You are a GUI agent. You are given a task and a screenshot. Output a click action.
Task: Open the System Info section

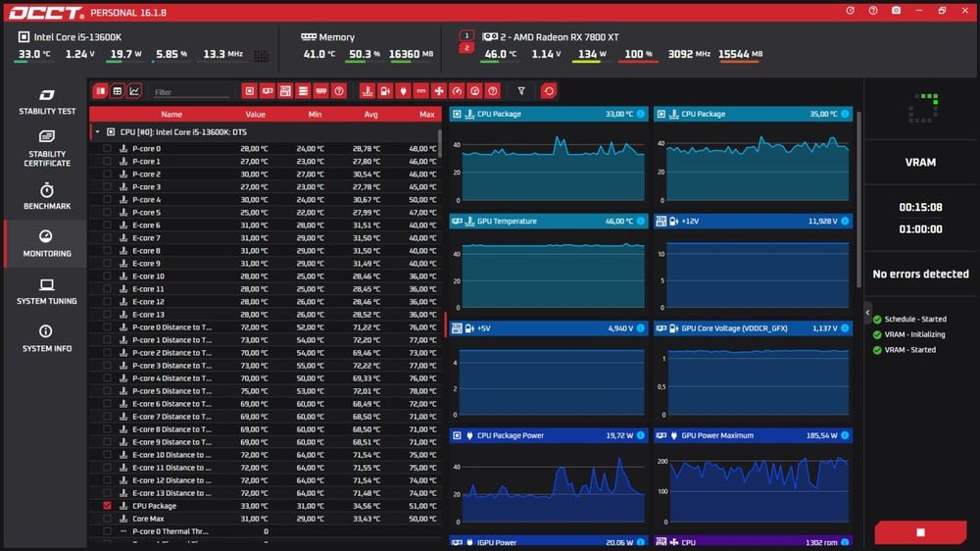(47, 338)
